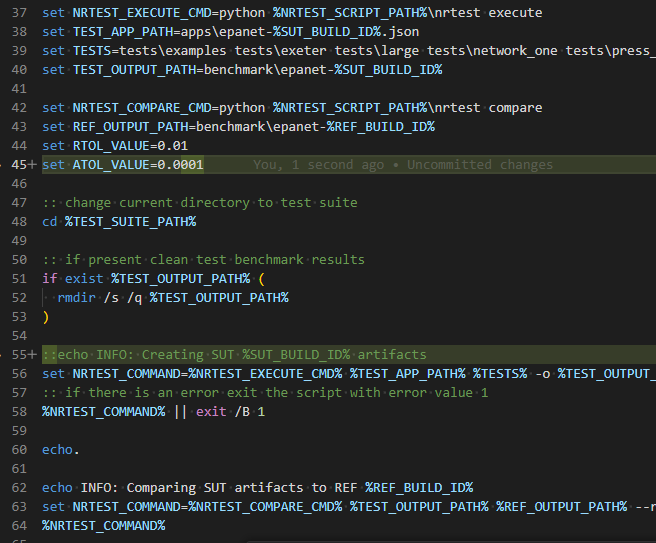This screenshot has width=656, height=543.
Task: Click the NRTEST_COMMAND=%NRTEST_EXECUTE_CMD% line
Action: [x=349, y=374]
